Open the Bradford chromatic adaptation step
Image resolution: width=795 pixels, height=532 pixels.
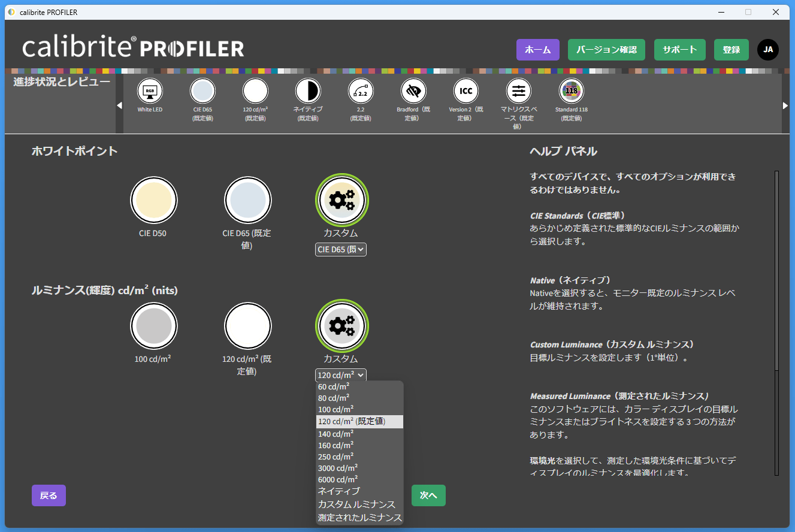click(x=413, y=91)
